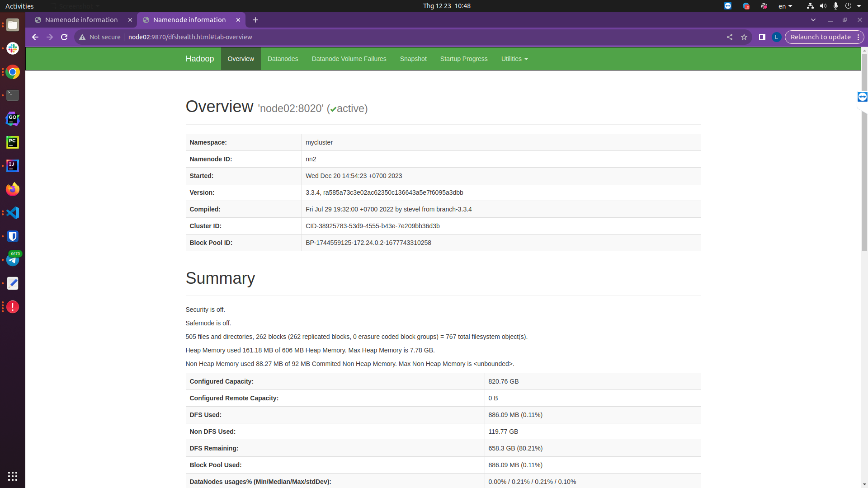868x488 pixels.
Task: Show Applications grid
Action: pyautogui.click(x=13, y=476)
